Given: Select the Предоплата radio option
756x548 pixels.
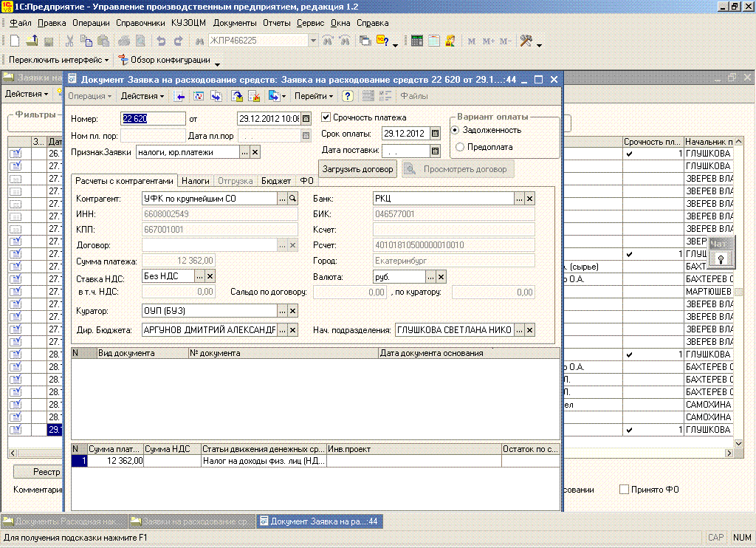Looking at the screenshot, I should [460, 147].
